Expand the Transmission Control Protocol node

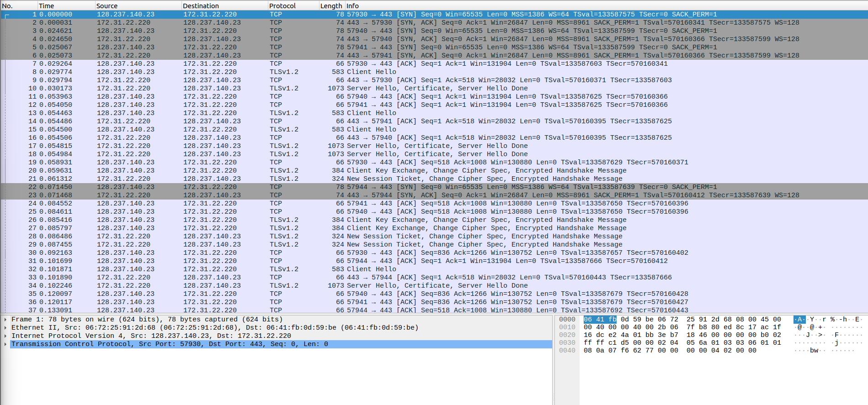tap(5, 344)
